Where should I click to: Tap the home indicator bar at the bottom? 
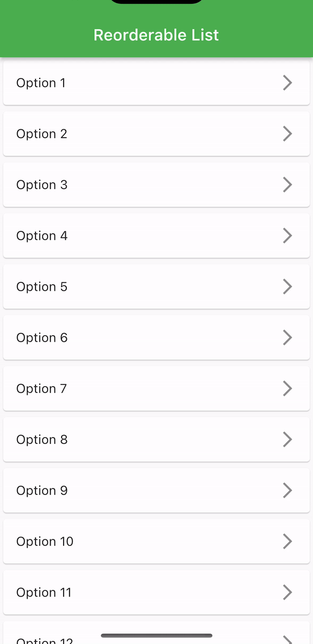tap(156, 635)
